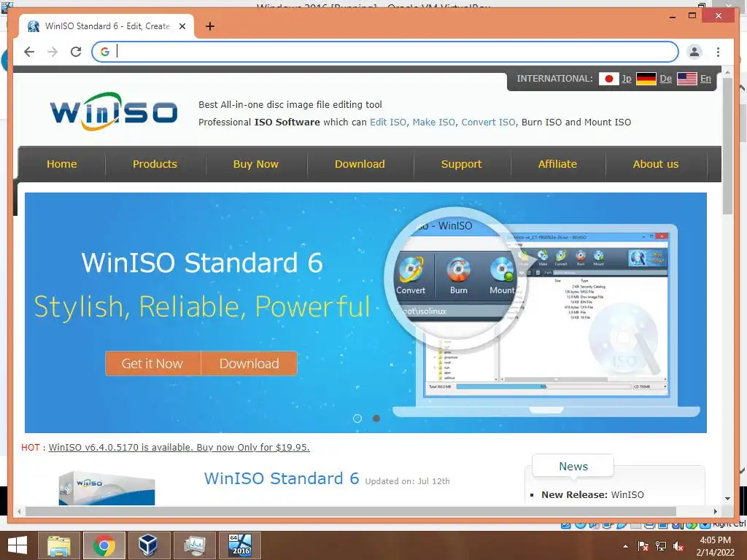The image size is (747, 560).
Task: Open a new tab with the plus icon
Action: click(x=209, y=26)
